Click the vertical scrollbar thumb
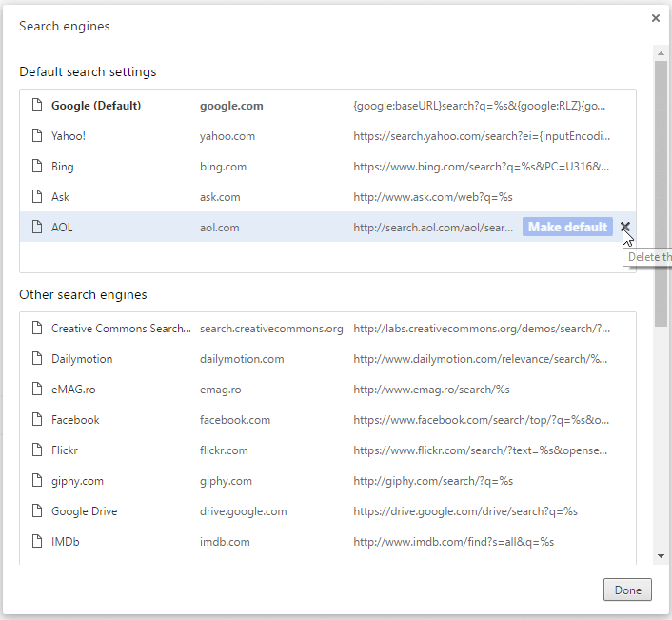This screenshot has width=672, height=620. coord(661,193)
